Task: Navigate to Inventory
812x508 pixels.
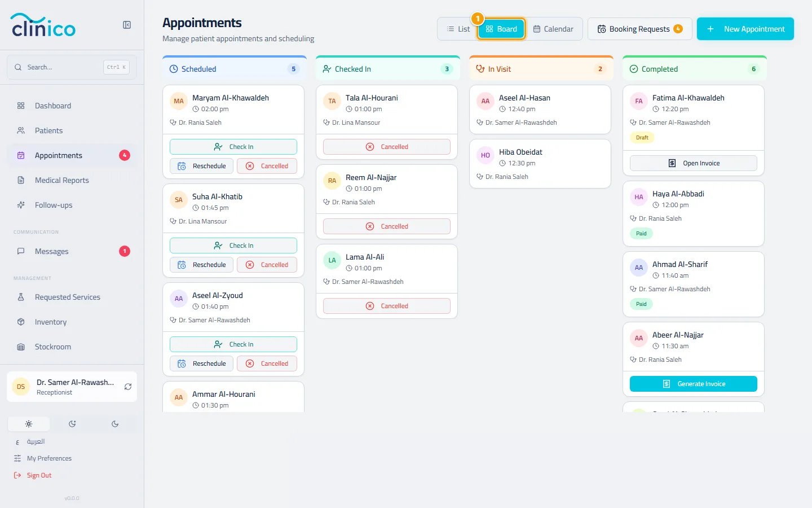Action: tap(72, 322)
